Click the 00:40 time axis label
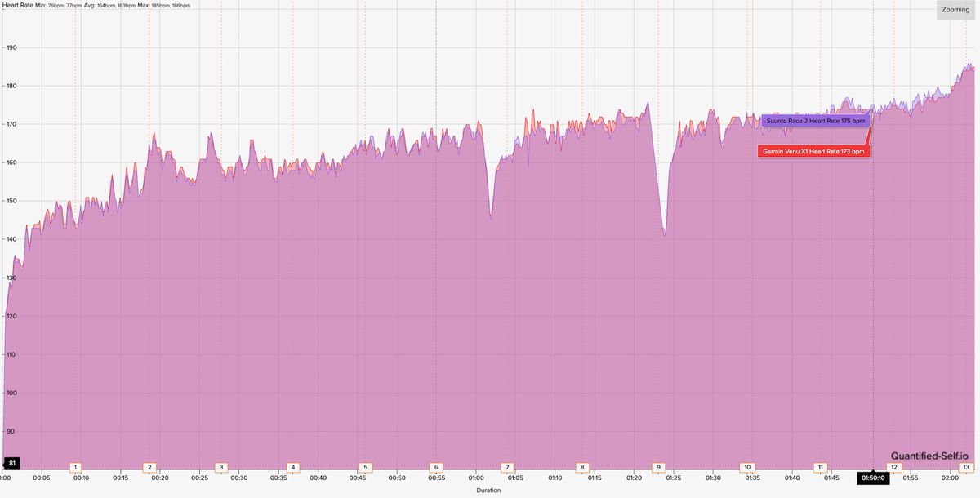 tap(318, 478)
